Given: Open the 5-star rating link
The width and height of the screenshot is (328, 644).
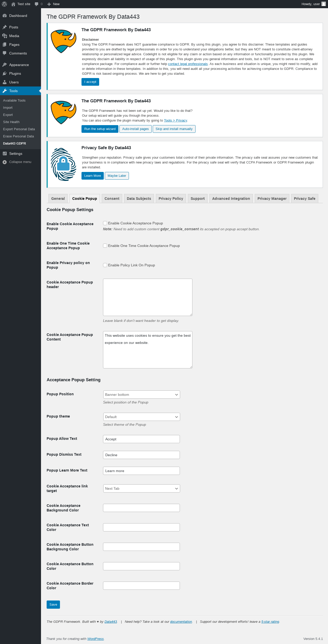Looking at the screenshot, I should click(x=270, y=622).
